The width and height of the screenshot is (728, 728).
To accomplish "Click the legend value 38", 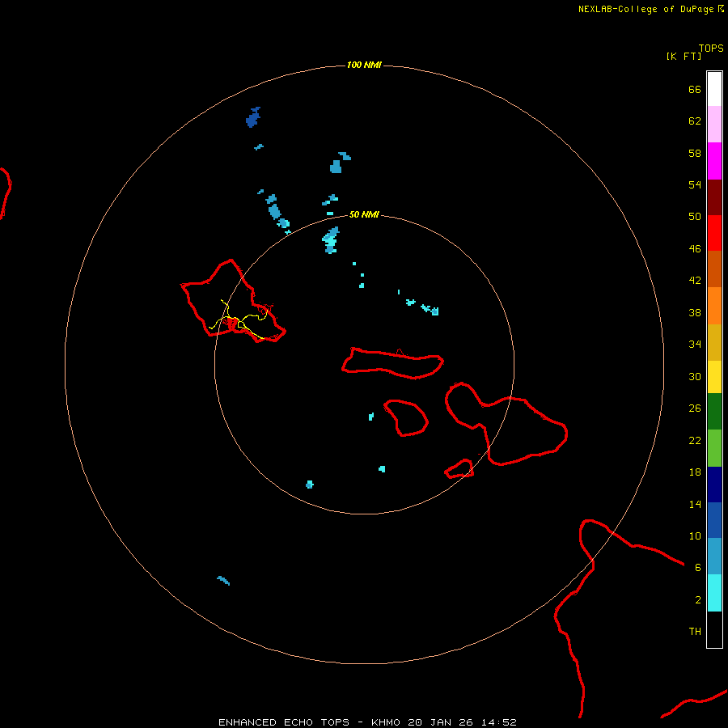I will tap(695, 312).
